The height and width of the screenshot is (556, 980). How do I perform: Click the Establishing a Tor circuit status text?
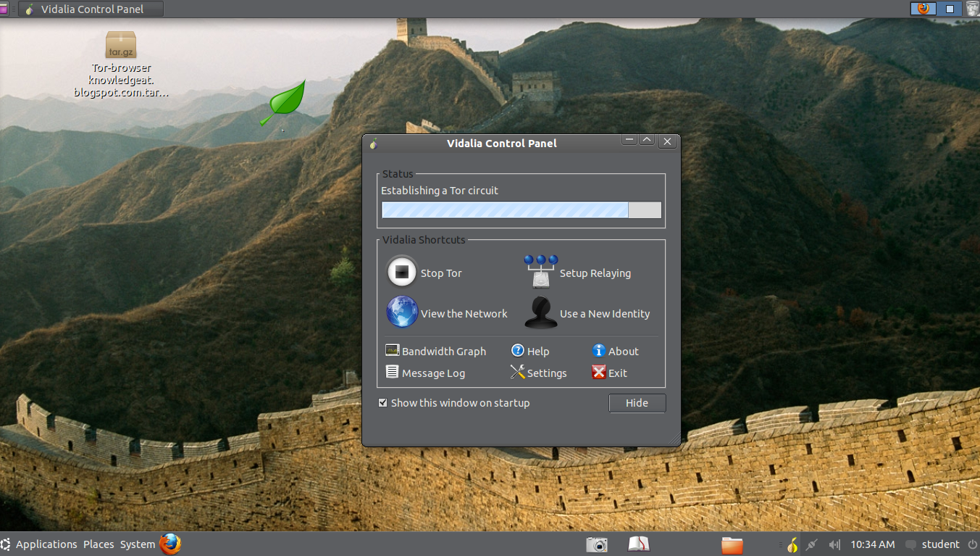point(440,191)
